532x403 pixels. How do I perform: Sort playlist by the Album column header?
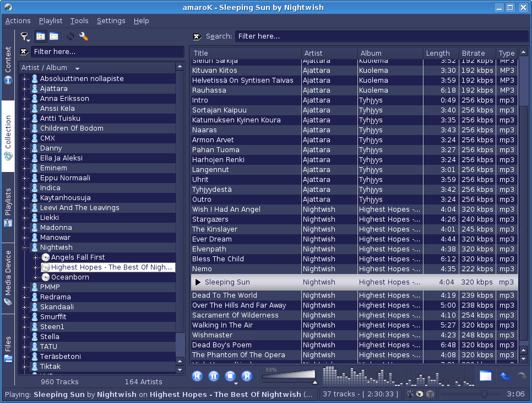(390, 53)
